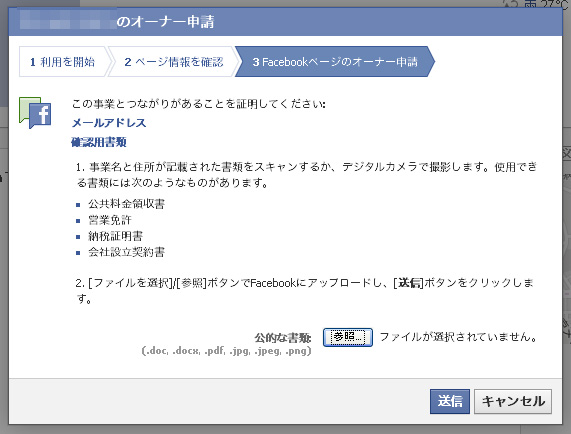571x434 pixels.
Task: Select the 会社設立契約書 list item
Action: point(126,252)
